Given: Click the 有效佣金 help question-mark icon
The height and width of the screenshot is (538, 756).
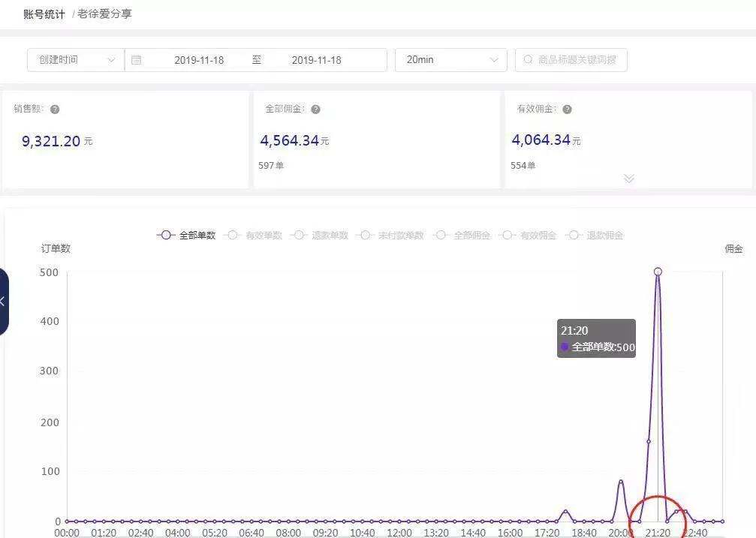Looking at the screenshot, I should coord(567,109).
